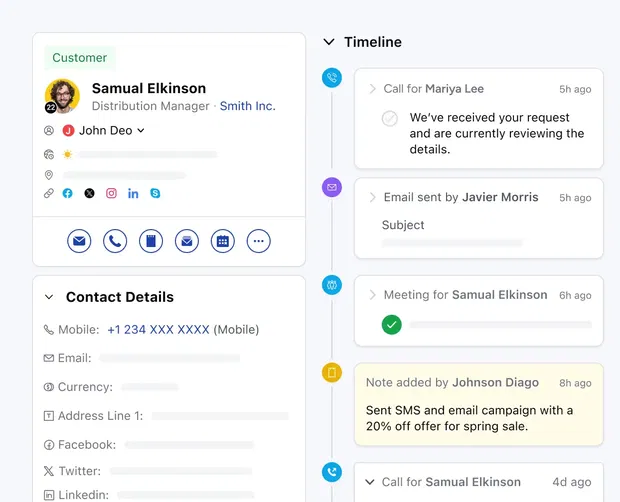620x502 pixels.
Task: Click the send email action button
Action: pos(79,241)
